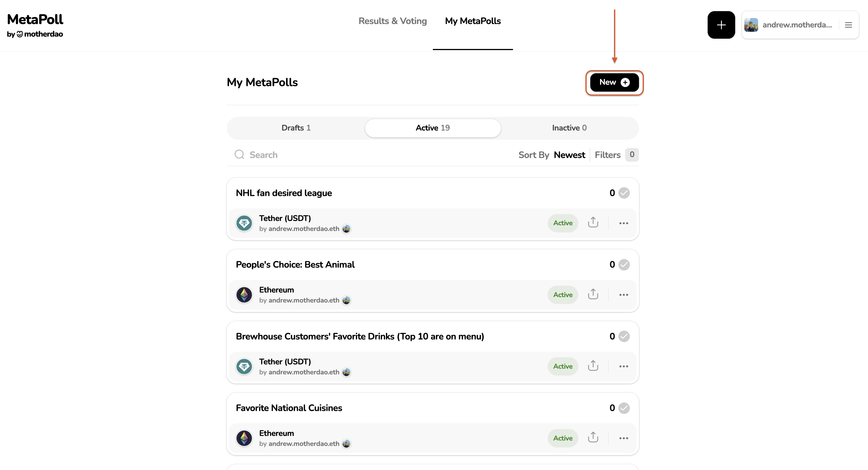Share the Favorite National Cuisines poll
This screenshot has height=470, width=868.
pyautogui.click(x=593, y=438)
